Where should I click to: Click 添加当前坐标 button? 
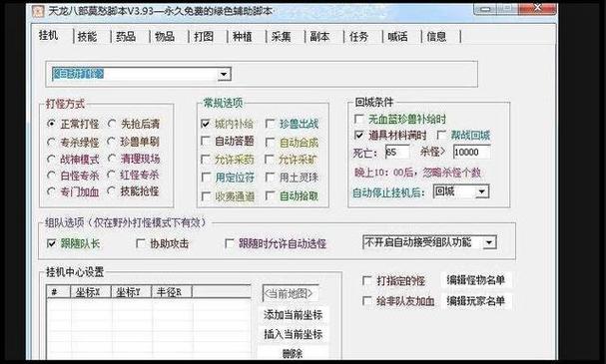click(293, 315)
